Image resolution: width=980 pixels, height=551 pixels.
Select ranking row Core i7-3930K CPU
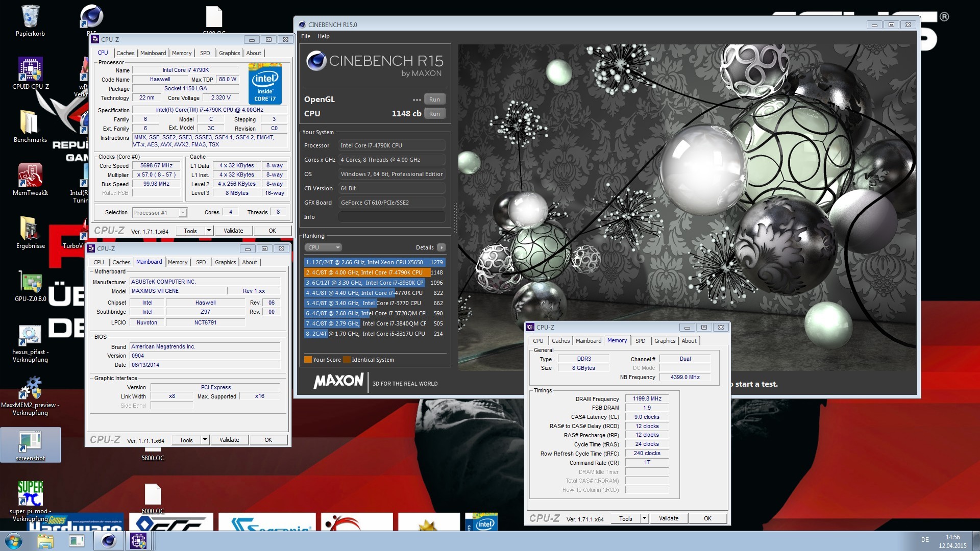375,283
